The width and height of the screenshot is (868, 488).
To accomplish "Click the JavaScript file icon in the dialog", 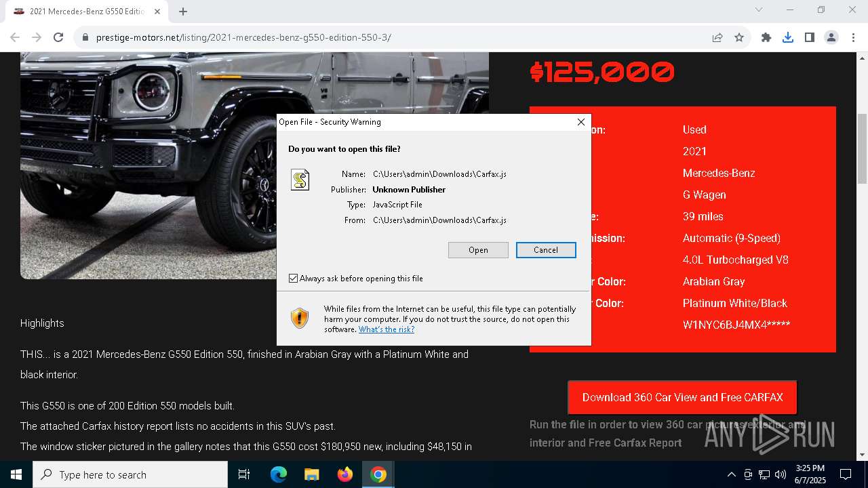I will coord(300,180).
